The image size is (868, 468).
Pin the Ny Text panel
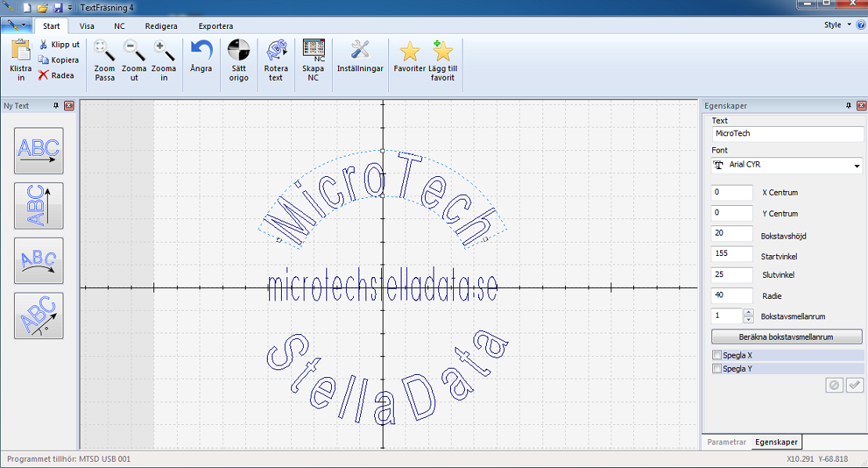click(56, 106)
